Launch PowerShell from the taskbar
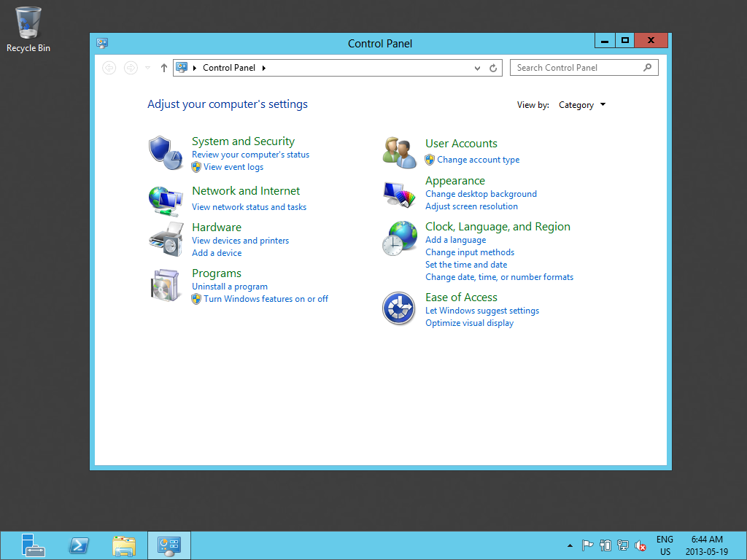Viewport: 747px width, 560px height. coord(79,545)
